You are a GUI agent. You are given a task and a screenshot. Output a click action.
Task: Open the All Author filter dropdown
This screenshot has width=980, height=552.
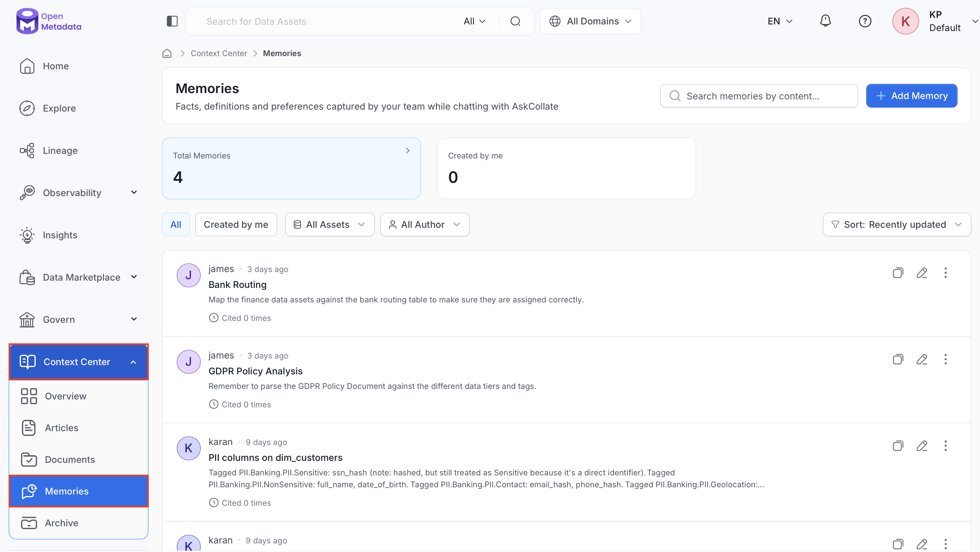tap(425, 224)
